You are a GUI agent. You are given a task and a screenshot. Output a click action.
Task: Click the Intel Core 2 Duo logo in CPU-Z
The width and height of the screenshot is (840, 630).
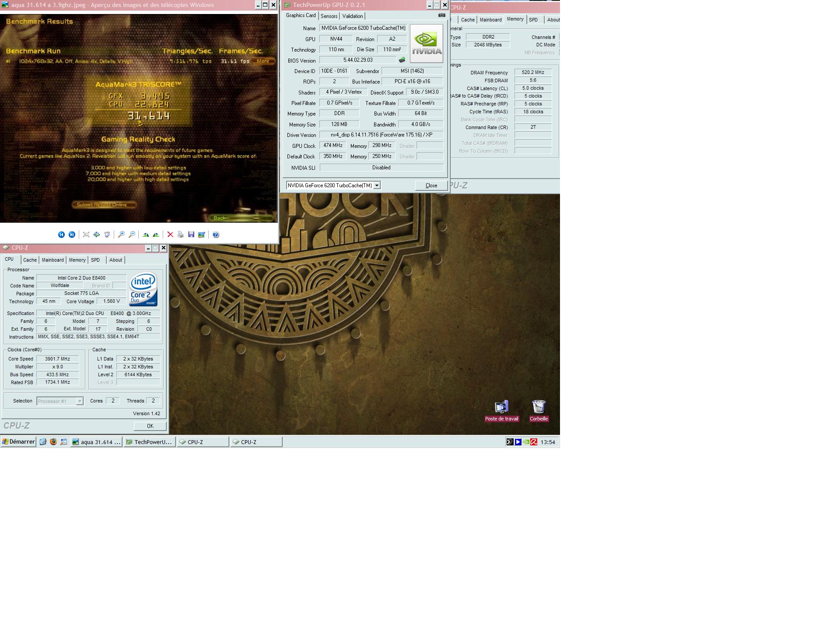coord(143,290)
